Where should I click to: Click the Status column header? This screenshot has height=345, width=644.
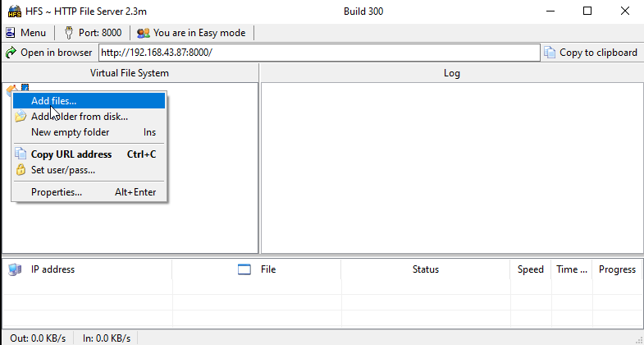tap(426, 269)
